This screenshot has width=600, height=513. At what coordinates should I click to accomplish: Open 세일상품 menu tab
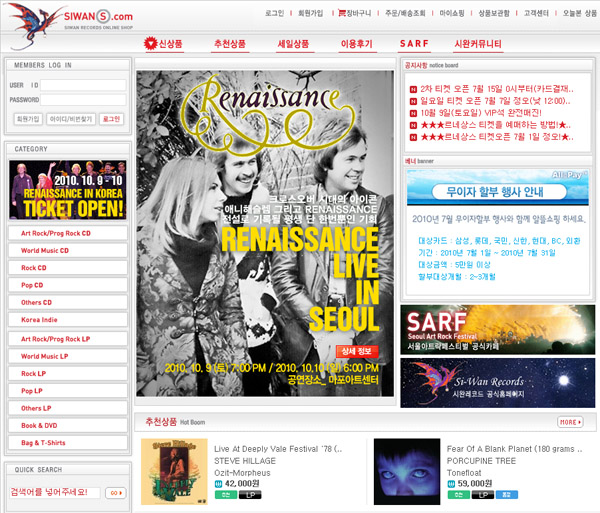click(293, 44)
